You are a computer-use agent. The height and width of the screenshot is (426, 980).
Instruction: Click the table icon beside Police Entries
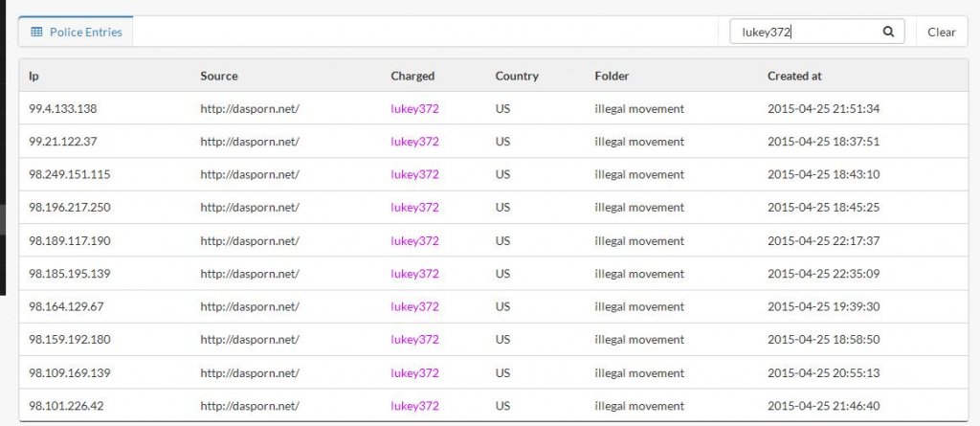pyautogui.click(x=36, y=32)
